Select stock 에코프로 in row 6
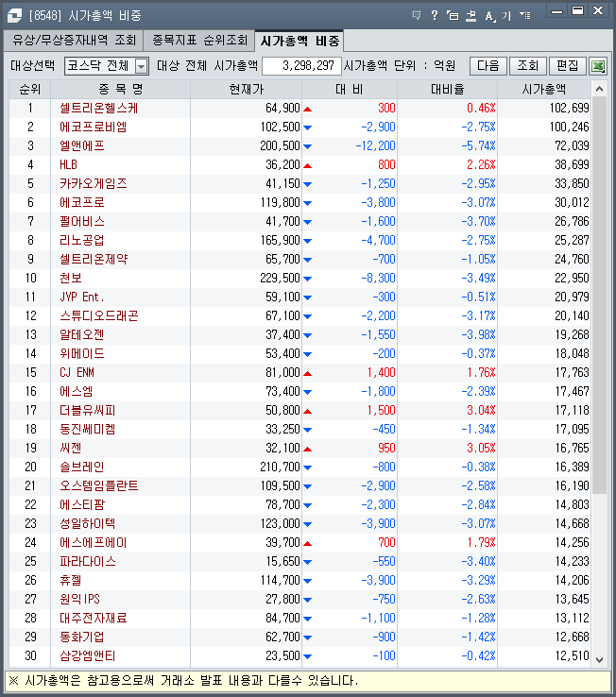 [82, 203]
